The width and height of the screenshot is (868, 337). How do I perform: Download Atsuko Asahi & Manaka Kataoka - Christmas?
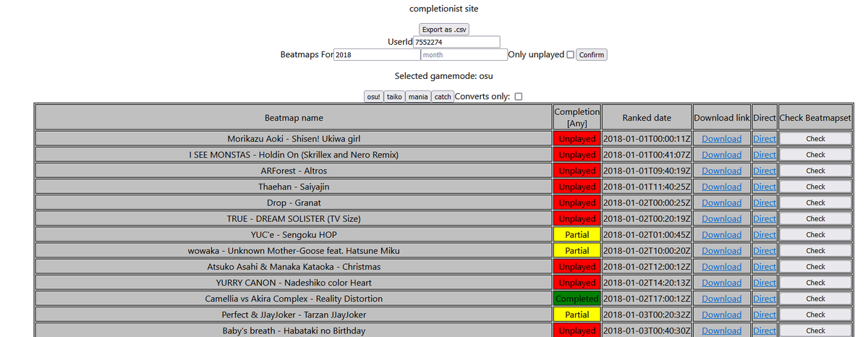721,267
